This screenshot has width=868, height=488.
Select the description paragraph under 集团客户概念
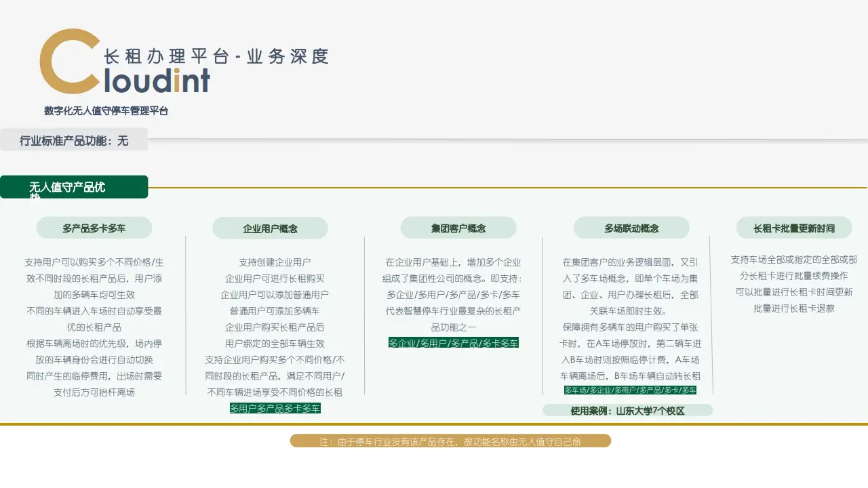[453, 295]
